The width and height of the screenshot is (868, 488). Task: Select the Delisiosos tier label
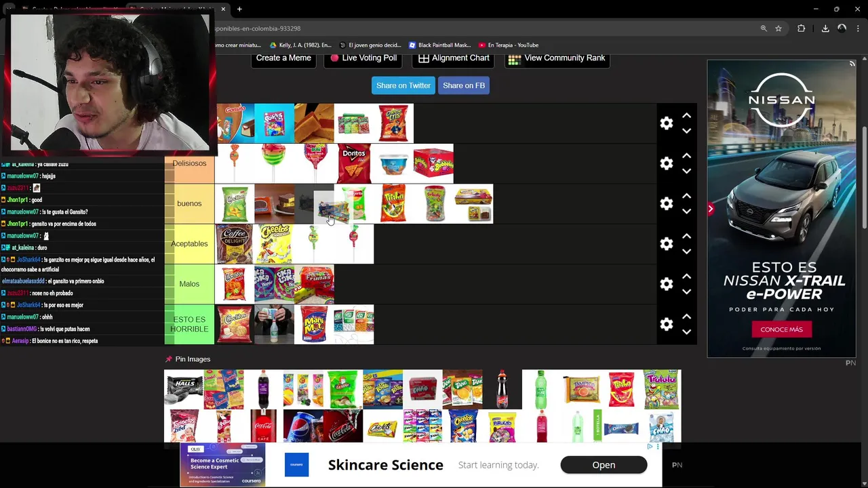click(x=189, y=163)
